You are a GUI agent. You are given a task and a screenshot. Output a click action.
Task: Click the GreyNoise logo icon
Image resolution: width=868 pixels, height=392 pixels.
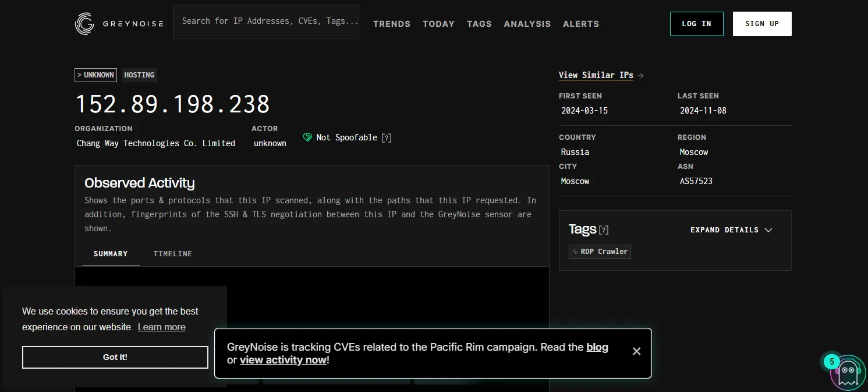tap(85, 24)
